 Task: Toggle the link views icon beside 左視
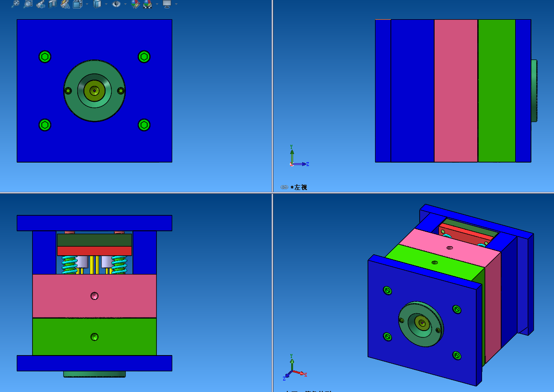(x=284, y=187)
